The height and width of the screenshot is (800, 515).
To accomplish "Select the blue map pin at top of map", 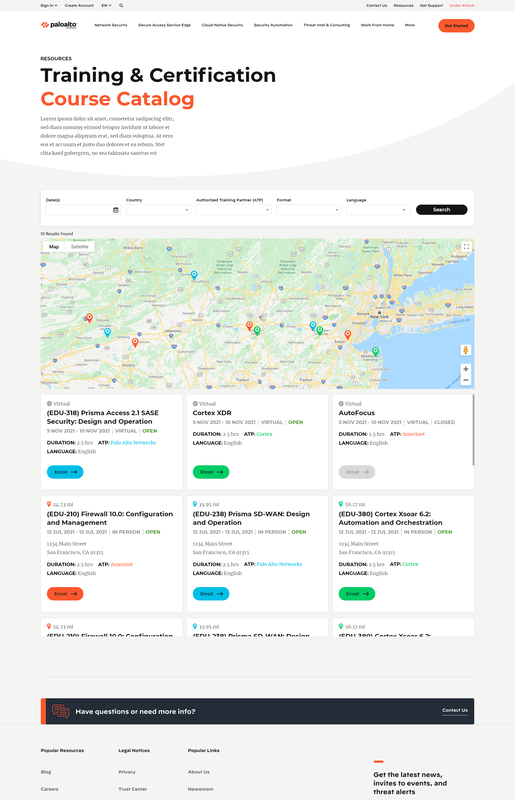I will 194,275.
